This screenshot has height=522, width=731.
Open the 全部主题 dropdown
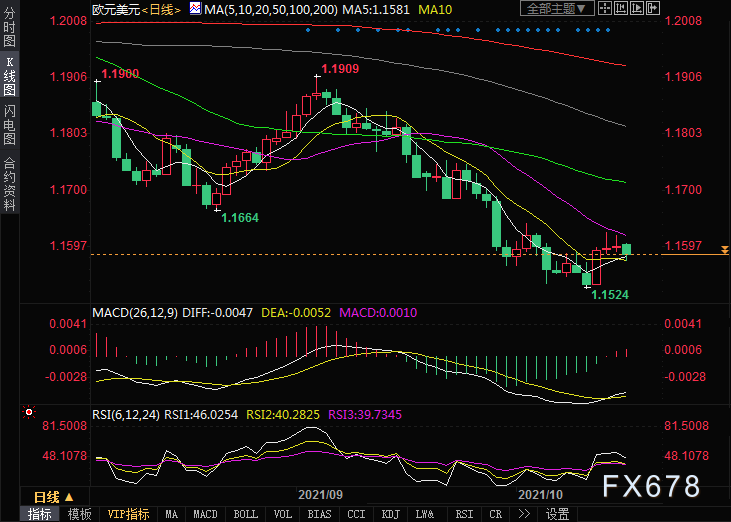pyautogui.click(x=557, y=8)
